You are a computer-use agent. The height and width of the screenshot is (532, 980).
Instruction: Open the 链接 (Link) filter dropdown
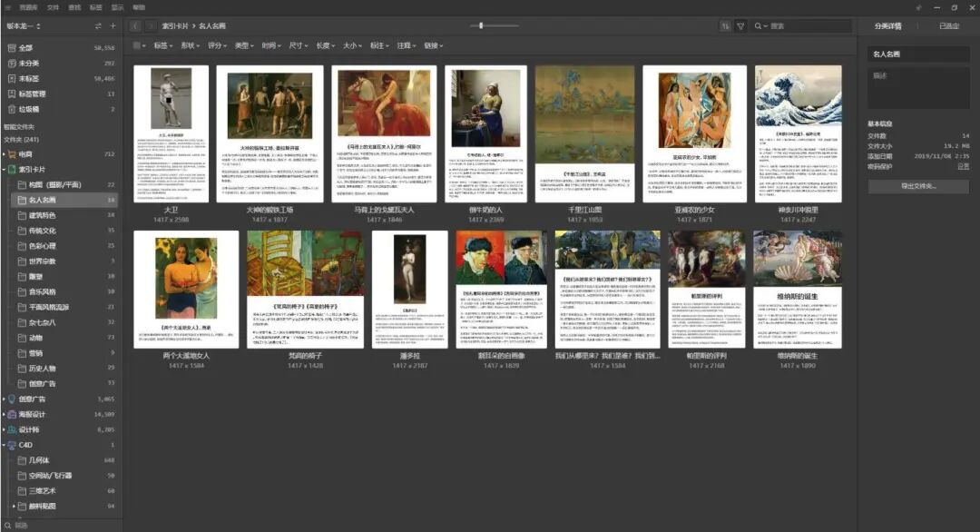click(433, 45)
